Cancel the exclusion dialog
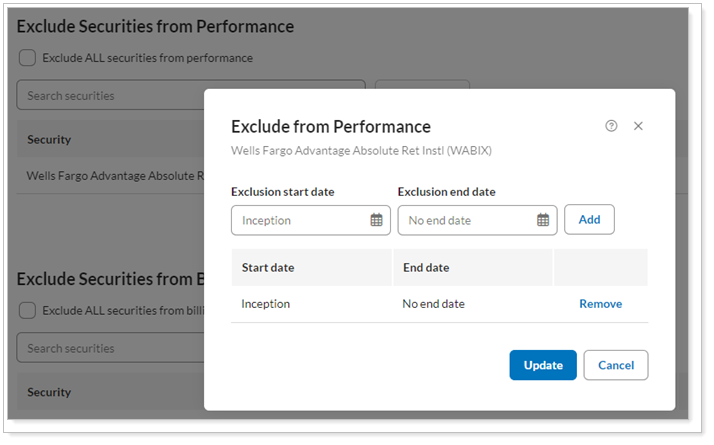This screenshot has height=445, width=714. point(615,365)
